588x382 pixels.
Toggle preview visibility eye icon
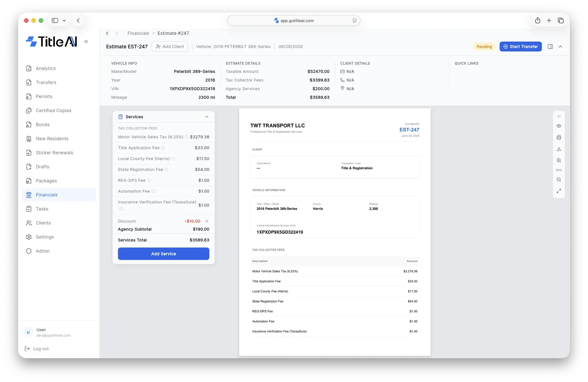tap(559, 126)
